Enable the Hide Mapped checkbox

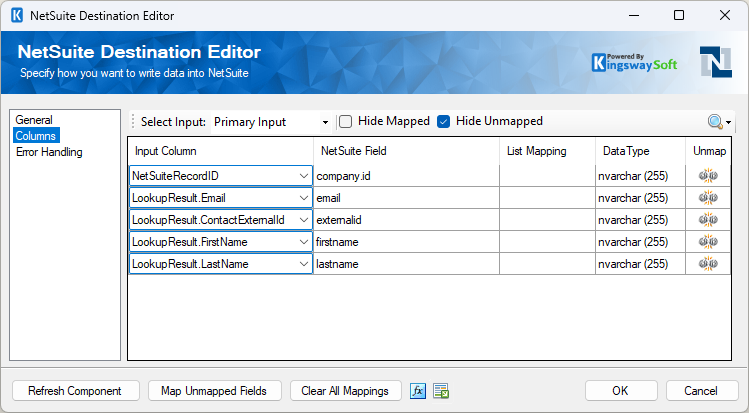click(x=345, y=122)
